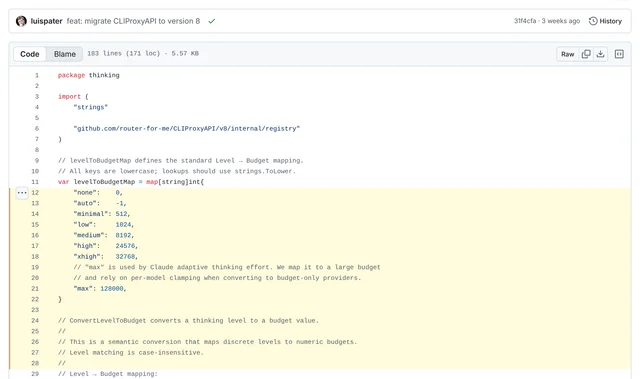Click the green commit status checkmark
Image resolution: width=640 pixels, height=379 pixels.
pos(211,21)
